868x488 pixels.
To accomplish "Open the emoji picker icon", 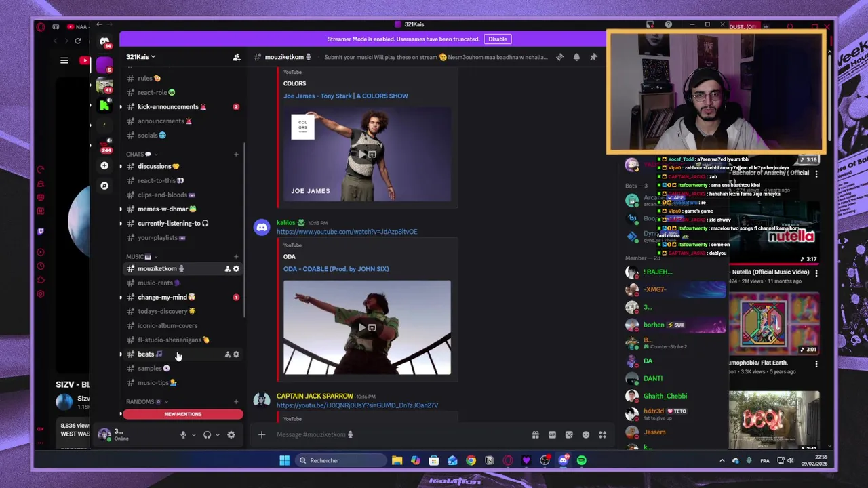I will (586, 434).
